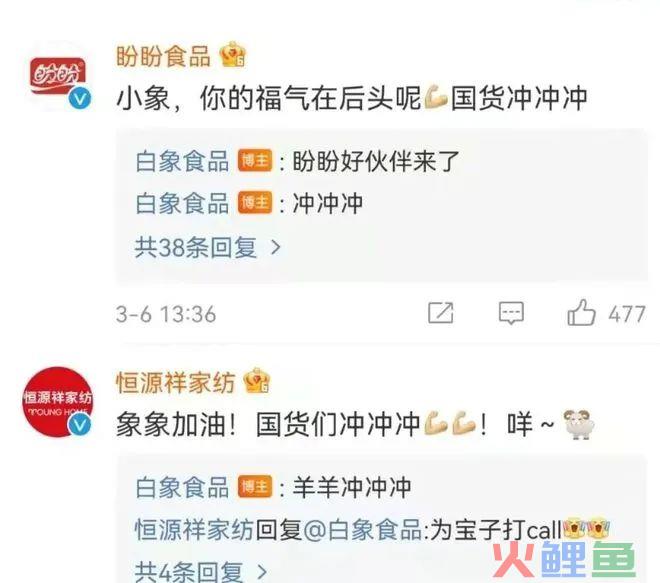Open 白象食品 in the 盼盼好伙伴来了 reply

click(182, 161)
